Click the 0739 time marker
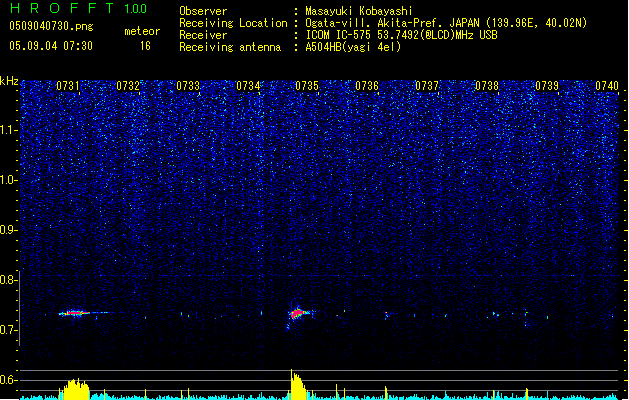The width and height of the screenshot is (629, 400). tap(547, 86)
